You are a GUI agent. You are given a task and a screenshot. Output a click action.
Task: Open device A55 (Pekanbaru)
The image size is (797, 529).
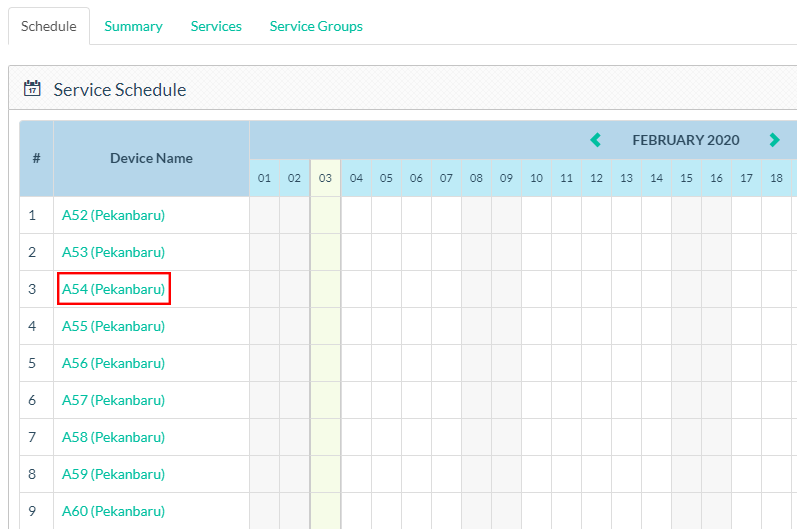(x=113, y=326)
